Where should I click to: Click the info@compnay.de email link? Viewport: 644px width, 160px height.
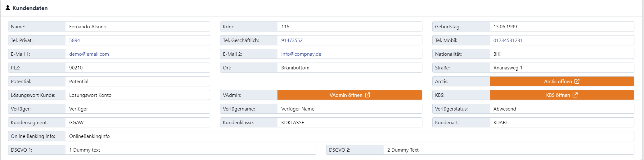[x=301, y=54]
